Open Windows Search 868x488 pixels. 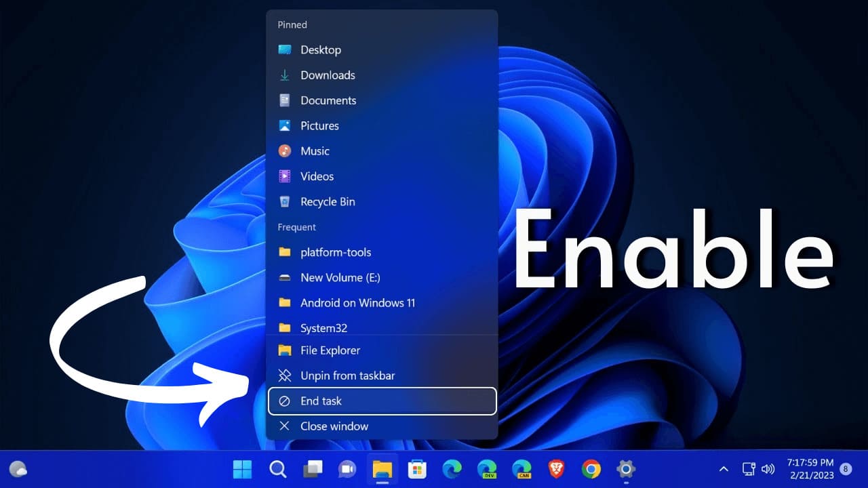[278, 468]
